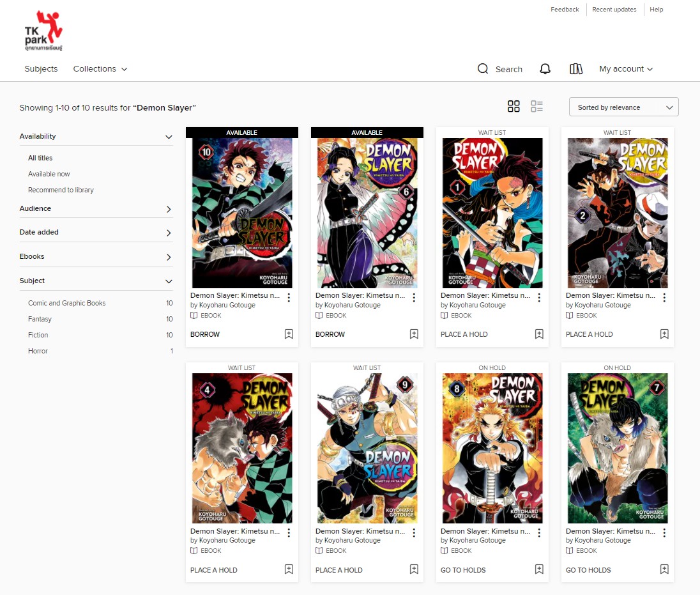Place a hold on volume 4
Viewport: 700px width, 595px height.
point(214,570)
